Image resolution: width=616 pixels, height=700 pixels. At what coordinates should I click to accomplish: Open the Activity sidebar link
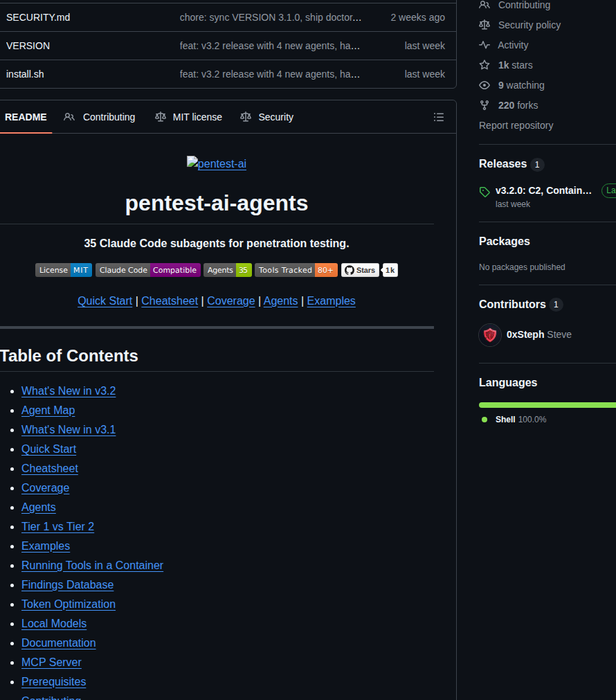click(x=513, y=45)
